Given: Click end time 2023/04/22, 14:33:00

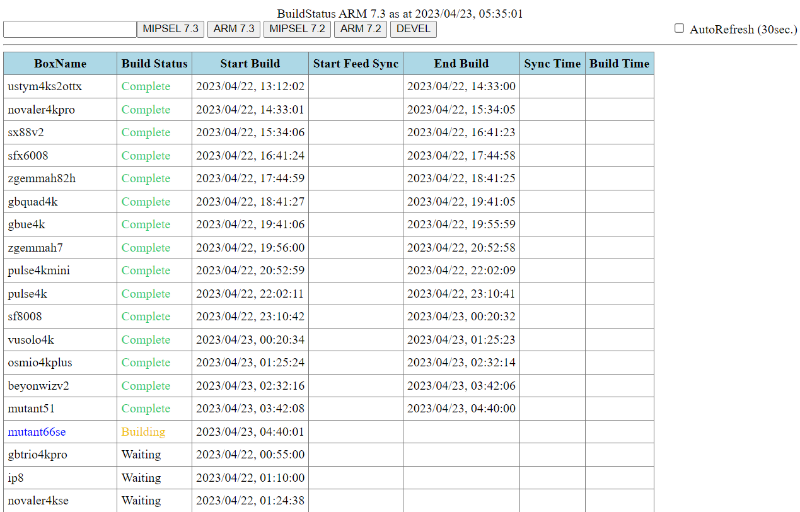Looking at the screenshot, I should (461, 86).
